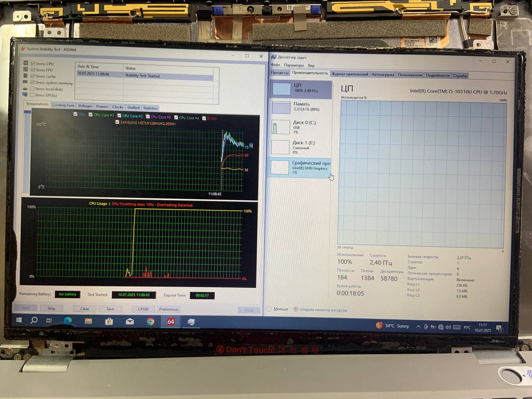Open the AIDA64 taskbar icon
This screenshot has width=532, height=399.
[171, 321]
